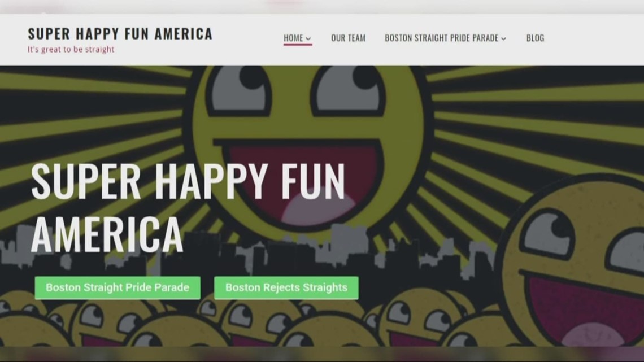This screenshot has height=362, width=644.
Task: Click the green Boston Rejects Straights button
Action: [286, 287]
